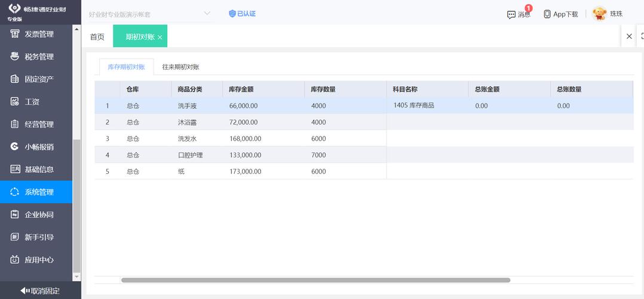Screen dimensions: 644x299
Task: Open the 固定资产 menu item
Action: [36, 79]
